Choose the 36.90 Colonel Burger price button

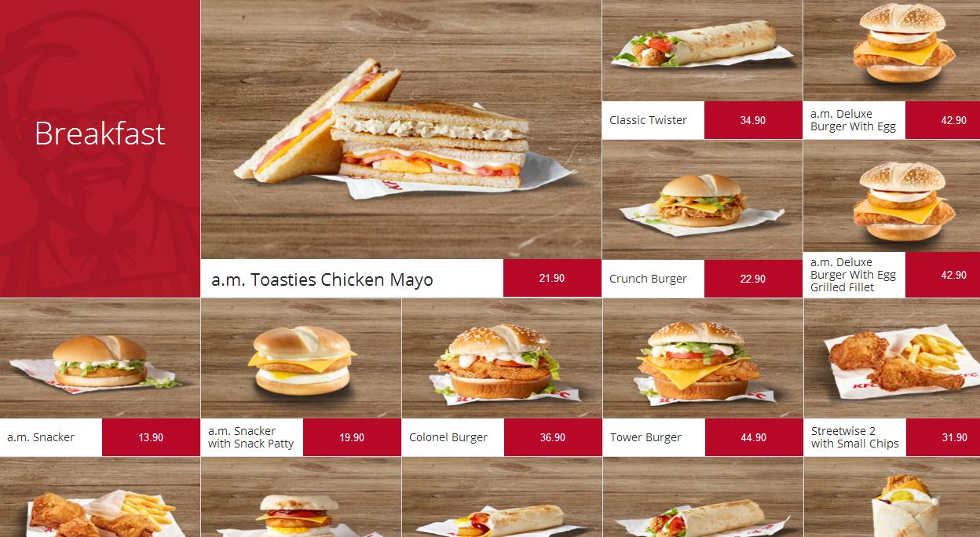553,437
